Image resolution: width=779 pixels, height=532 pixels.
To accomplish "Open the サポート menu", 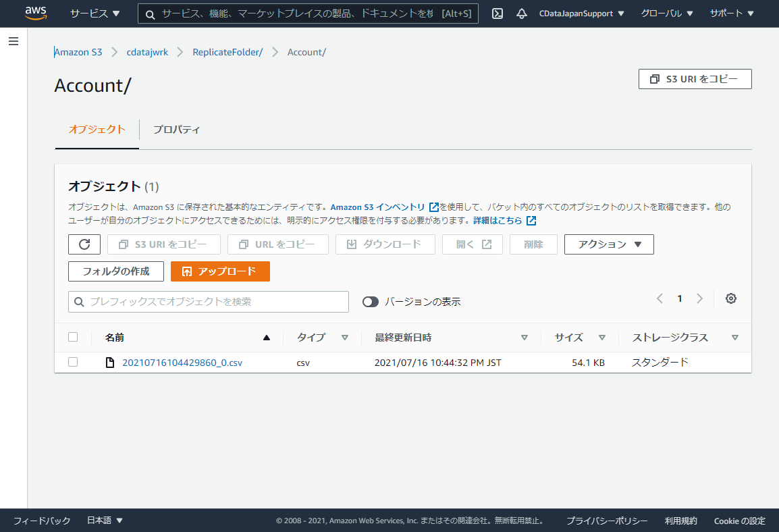I will tap(731, 13).
